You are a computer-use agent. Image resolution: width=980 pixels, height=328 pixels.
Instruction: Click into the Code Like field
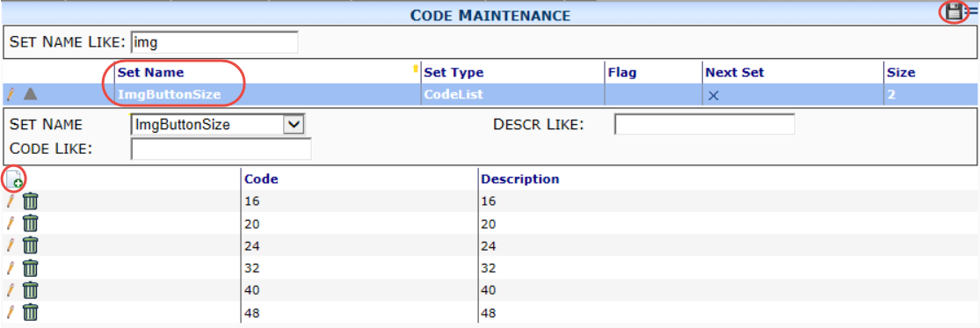(221, 149)
